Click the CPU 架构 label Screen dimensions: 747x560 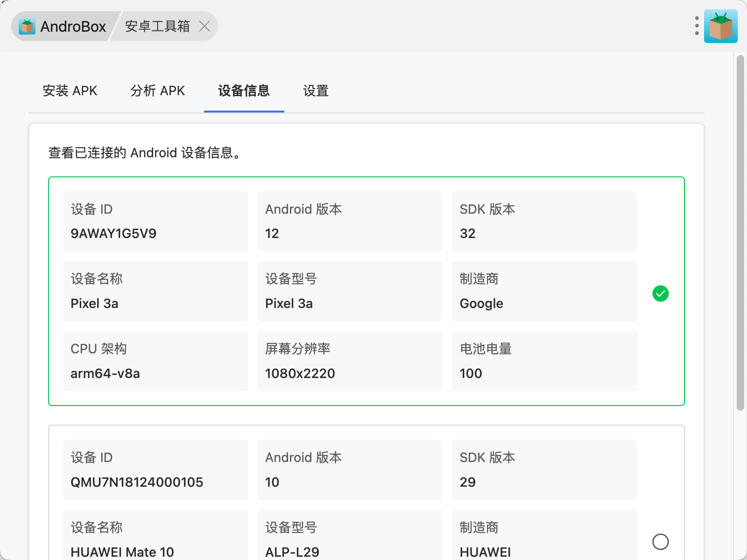pyautogui.click(x=99, y=349)
